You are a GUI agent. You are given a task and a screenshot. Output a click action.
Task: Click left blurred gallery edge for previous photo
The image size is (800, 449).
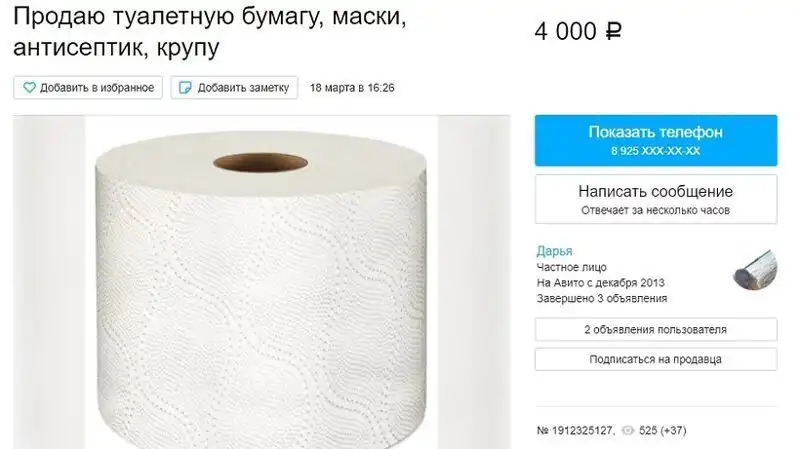(x=49, y=282)
